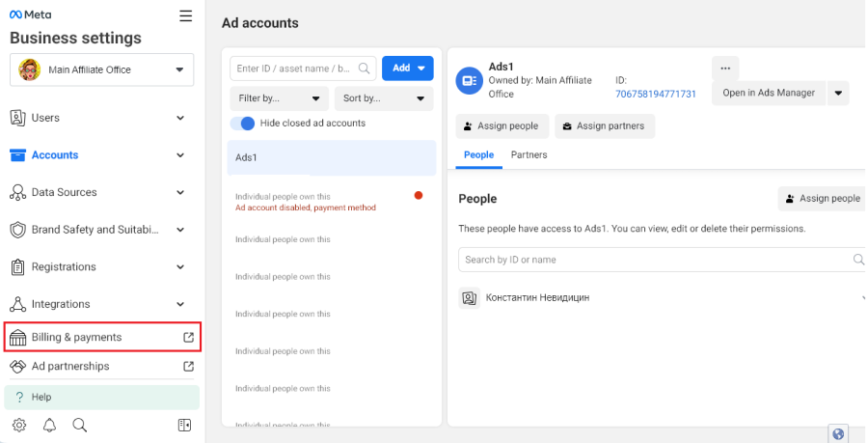The image size is (868, 443).
Task: Open the Sort by dropdown
Action: click(384, 97)
